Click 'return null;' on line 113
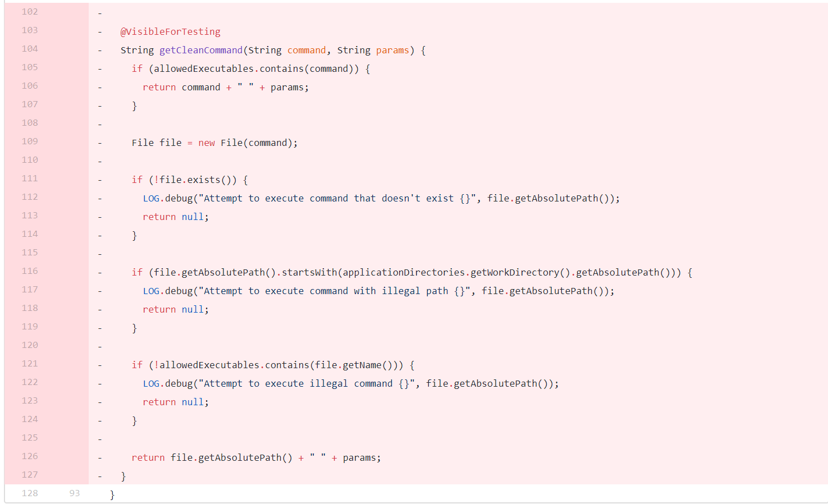The image size is (828, 504). tap(175, 217)
